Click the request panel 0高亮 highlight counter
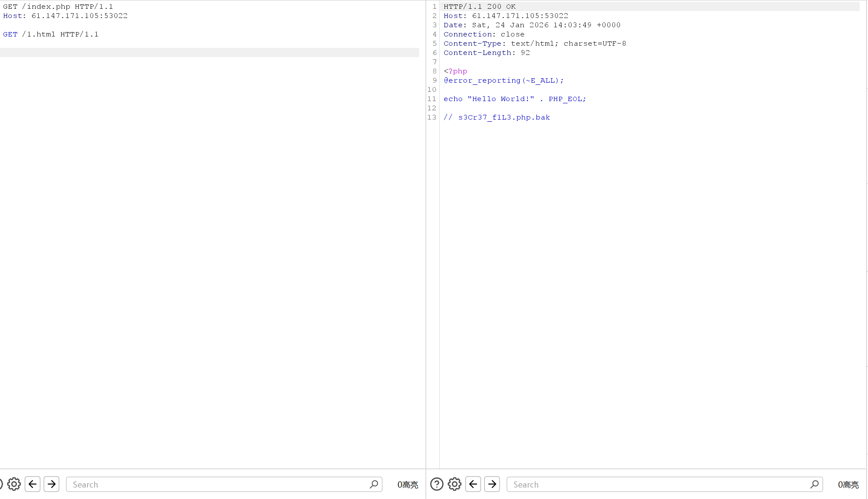Viewport: 868px width, 499px height. coord(408,484)
